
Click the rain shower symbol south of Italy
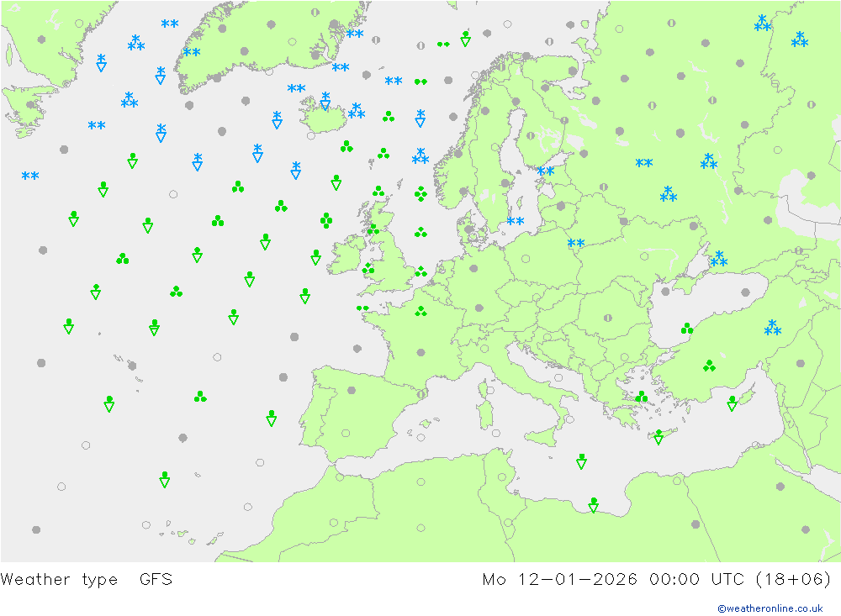[x=581, y=461]
